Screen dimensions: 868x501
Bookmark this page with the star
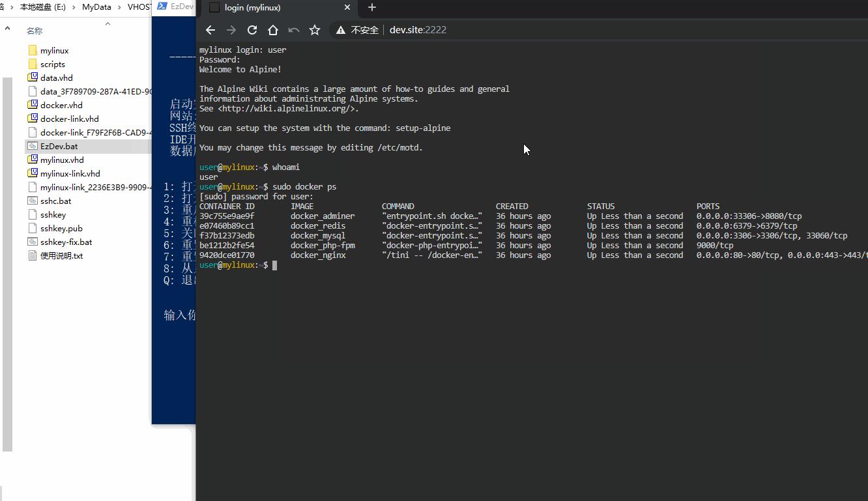315,30
